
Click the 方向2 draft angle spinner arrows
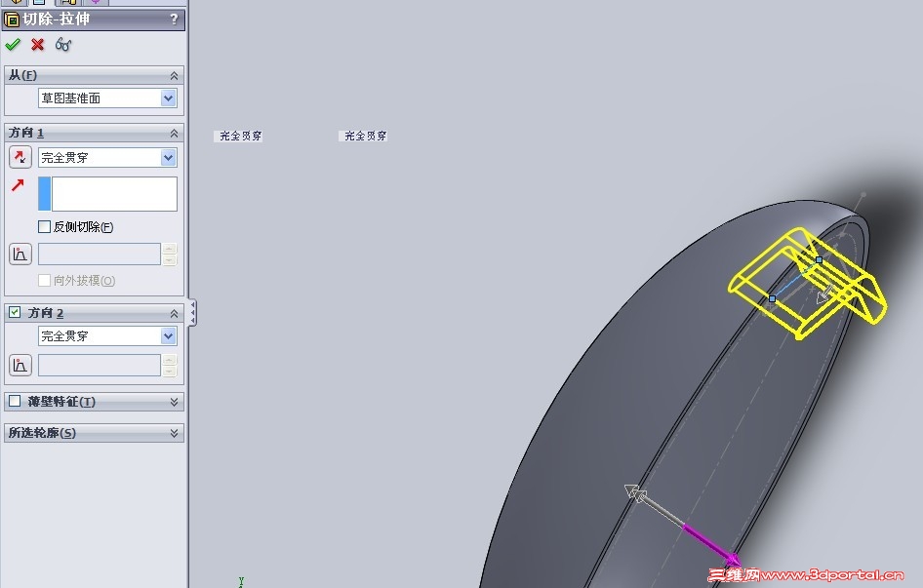coord(170,365)
